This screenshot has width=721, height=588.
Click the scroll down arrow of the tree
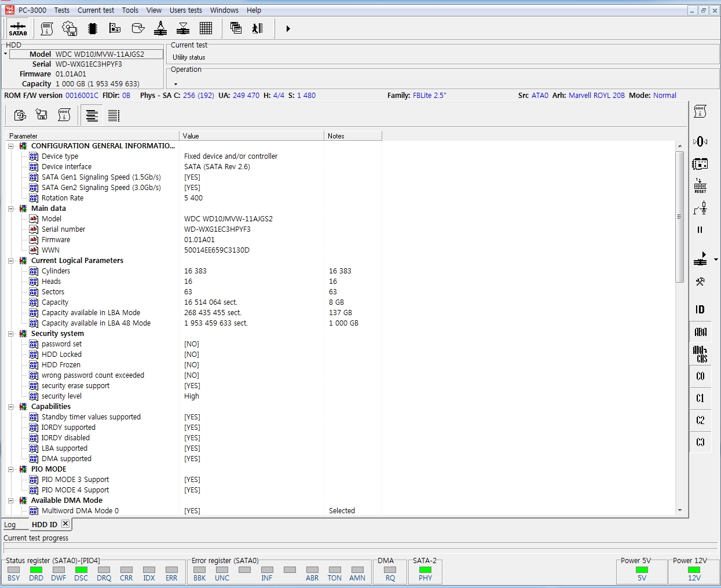pyautogui.click(x=680, y=510)
